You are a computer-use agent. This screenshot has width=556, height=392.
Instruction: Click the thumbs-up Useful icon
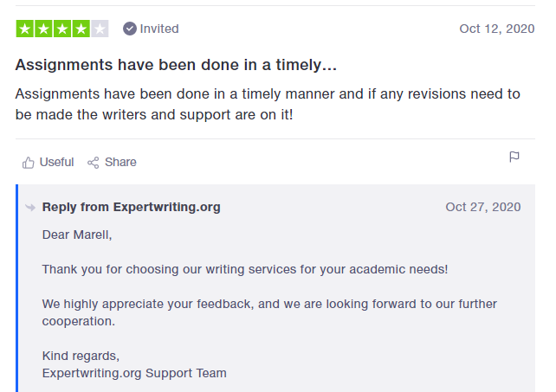point(29,163)
